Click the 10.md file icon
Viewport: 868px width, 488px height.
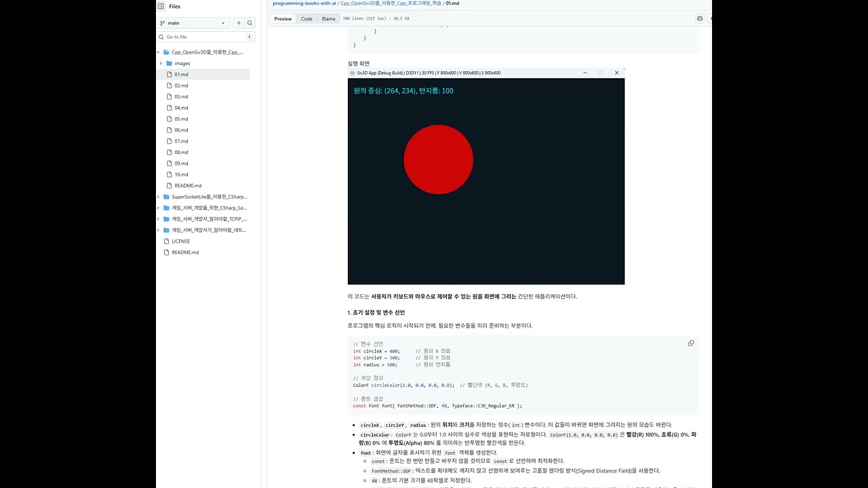coord(170,174)
